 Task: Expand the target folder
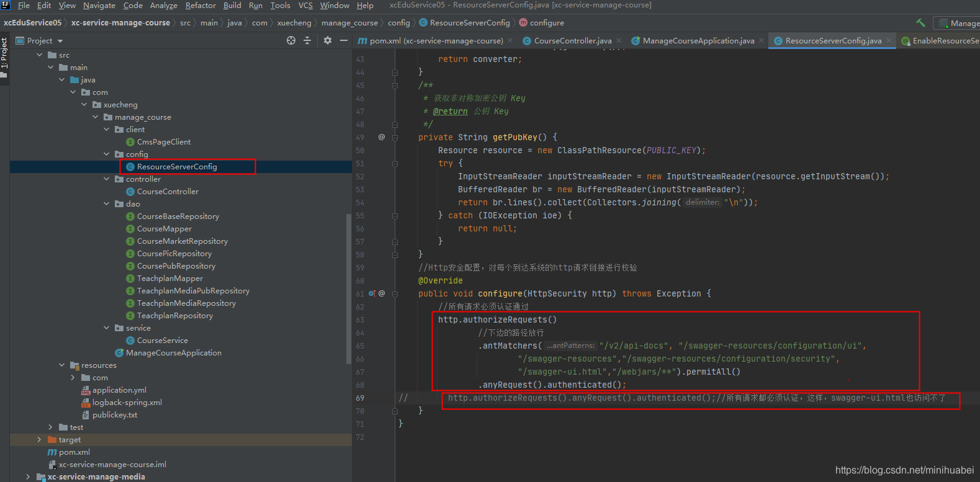40,440
